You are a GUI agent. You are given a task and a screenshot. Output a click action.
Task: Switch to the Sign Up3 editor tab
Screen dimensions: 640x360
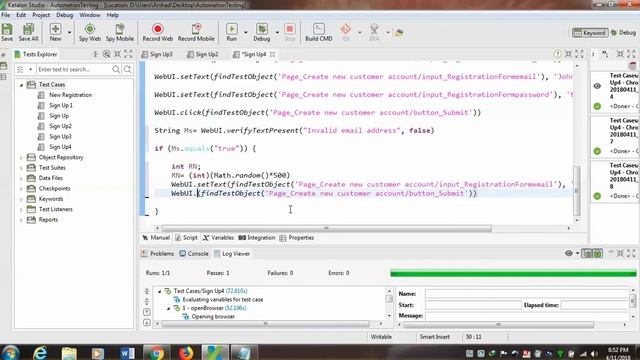158,54
